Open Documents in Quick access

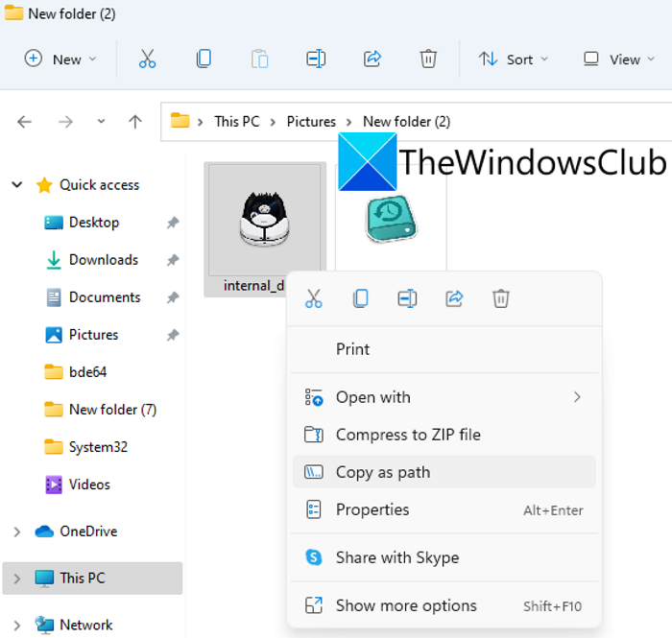click(x=105, y=297)
